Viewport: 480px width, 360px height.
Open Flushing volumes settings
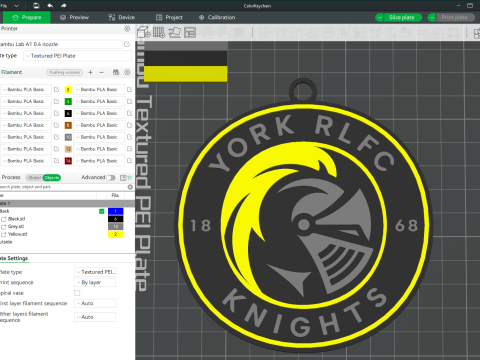[x=65, y=72]
